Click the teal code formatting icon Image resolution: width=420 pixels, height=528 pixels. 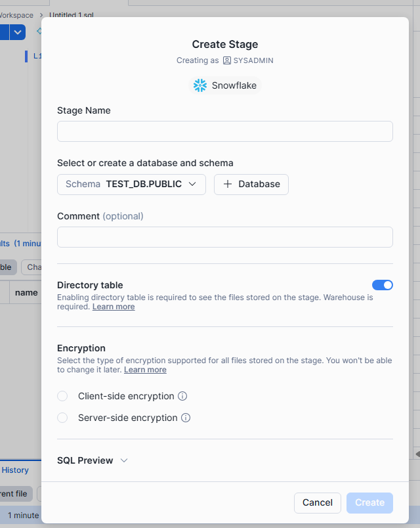pyautogui.click(x=39, y=30)
